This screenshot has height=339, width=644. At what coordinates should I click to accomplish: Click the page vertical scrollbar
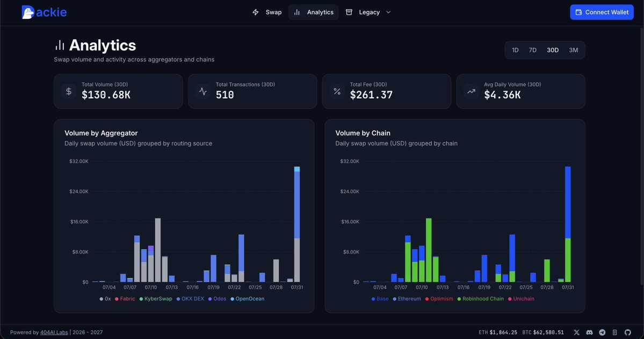[x=642, y=156]
